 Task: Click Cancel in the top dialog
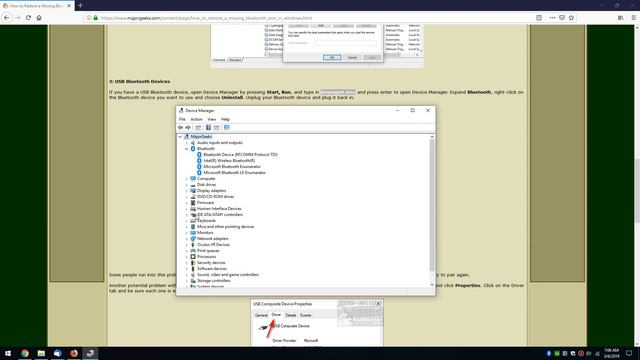point(352,58)
